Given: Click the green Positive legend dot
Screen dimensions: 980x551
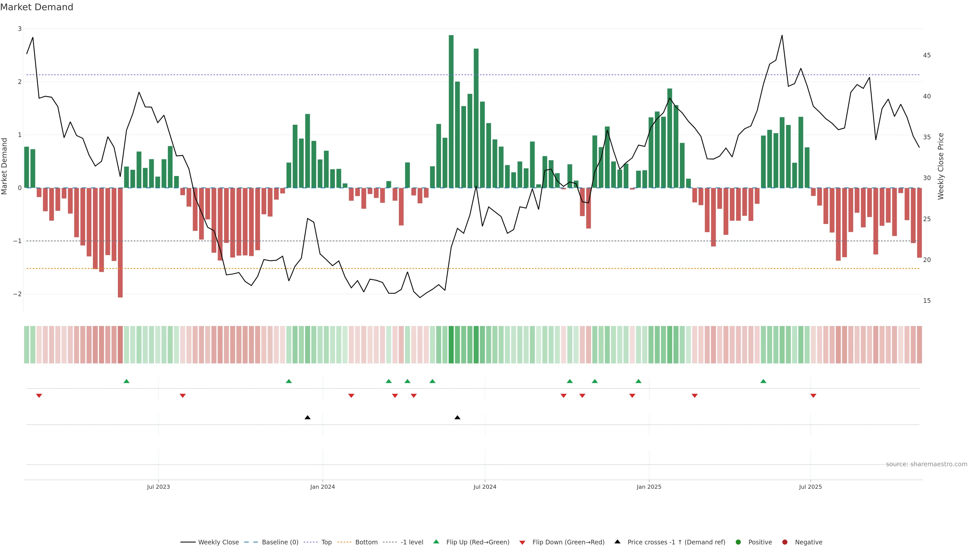Looking at the screenshot, I should 738,542.
